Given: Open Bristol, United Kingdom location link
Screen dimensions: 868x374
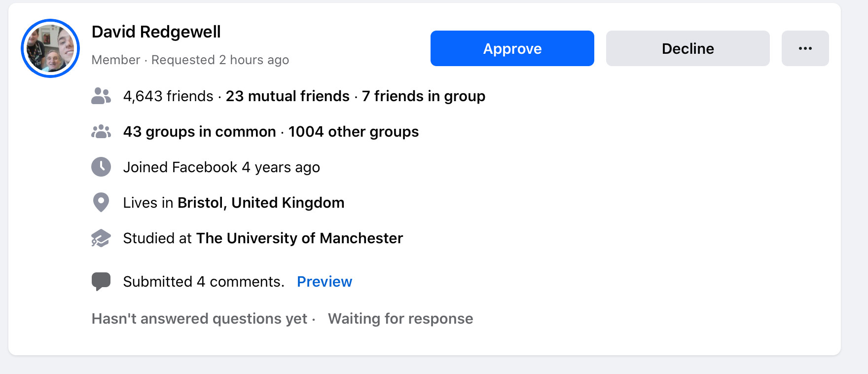Looking at the screenshot, I should click(260, 203).
